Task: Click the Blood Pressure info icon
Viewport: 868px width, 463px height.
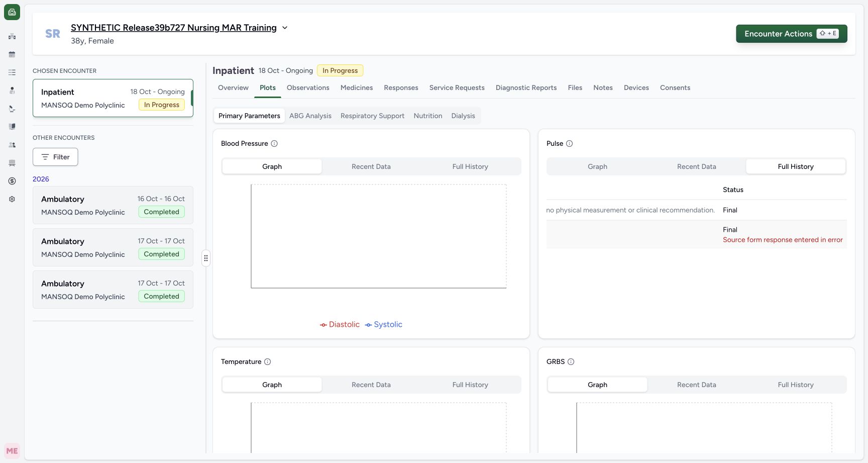Action: [x=274, y=144]
